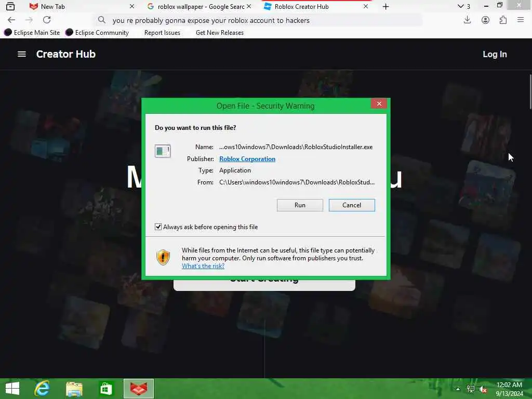Open File Explorer from the taskbar

coord(74,389)
